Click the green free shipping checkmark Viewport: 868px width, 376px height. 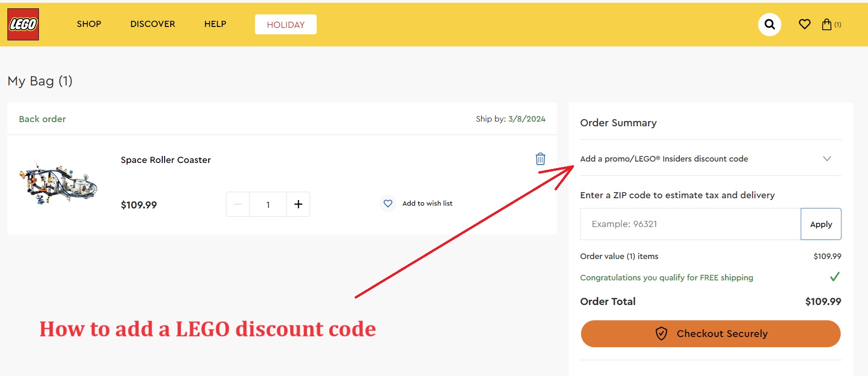click(x=835, y=277)
